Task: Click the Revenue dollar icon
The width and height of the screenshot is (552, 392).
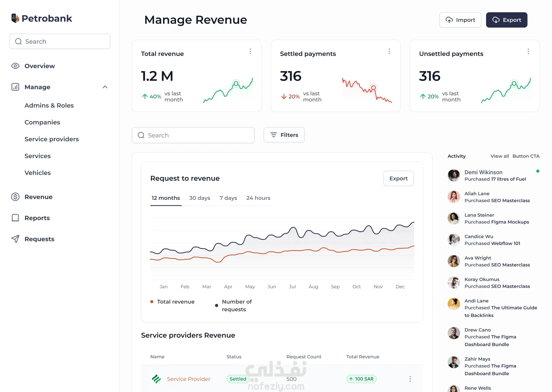Action: (15, 197)
